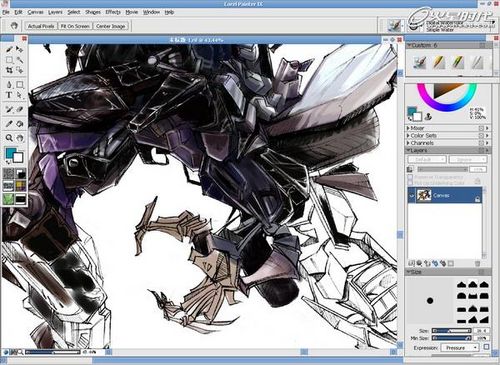Toggle Canvas layer eye visibility

coord(411,195)
